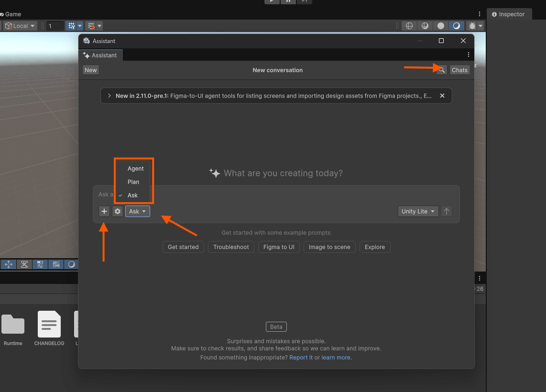Open the Game view kebab menu
546x392 pixels.
480,14
